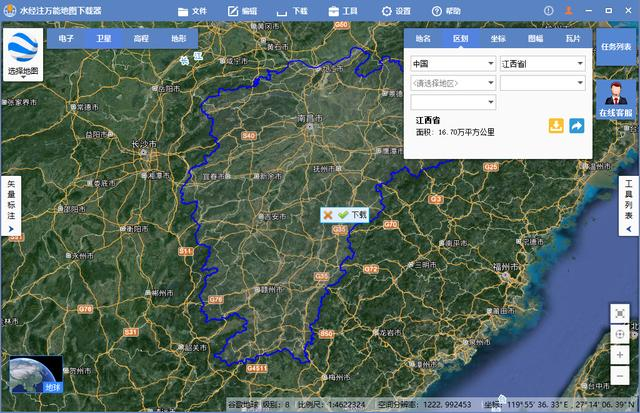Image resolution: width=640 pixels, height=413 pixels.
Task: Open the 文件 menu
Action: coord(193,11)
